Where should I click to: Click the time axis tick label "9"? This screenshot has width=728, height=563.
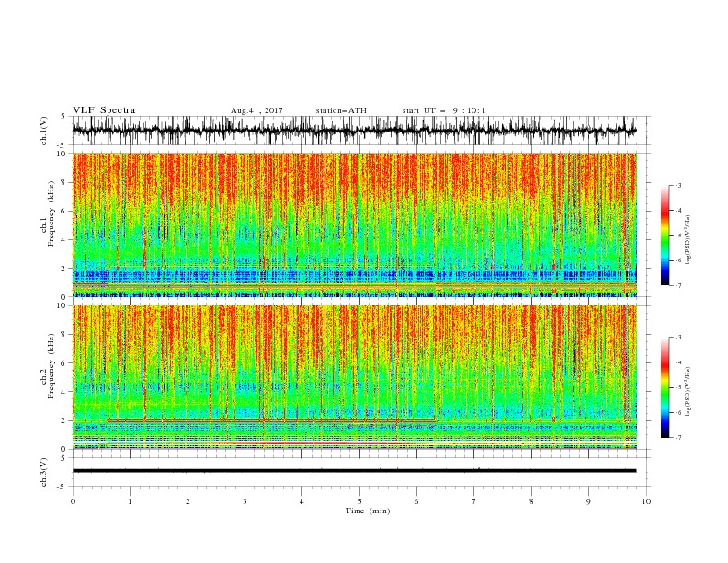588,501
